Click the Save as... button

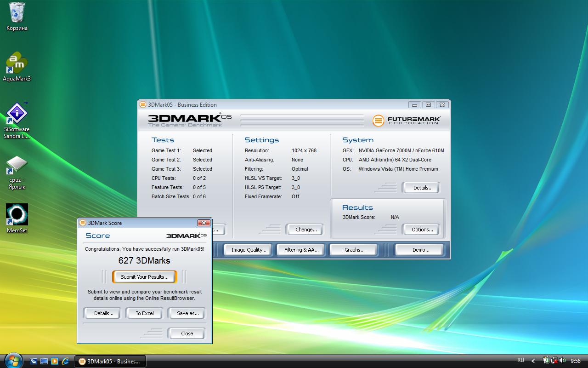click(x=187, y=313)
